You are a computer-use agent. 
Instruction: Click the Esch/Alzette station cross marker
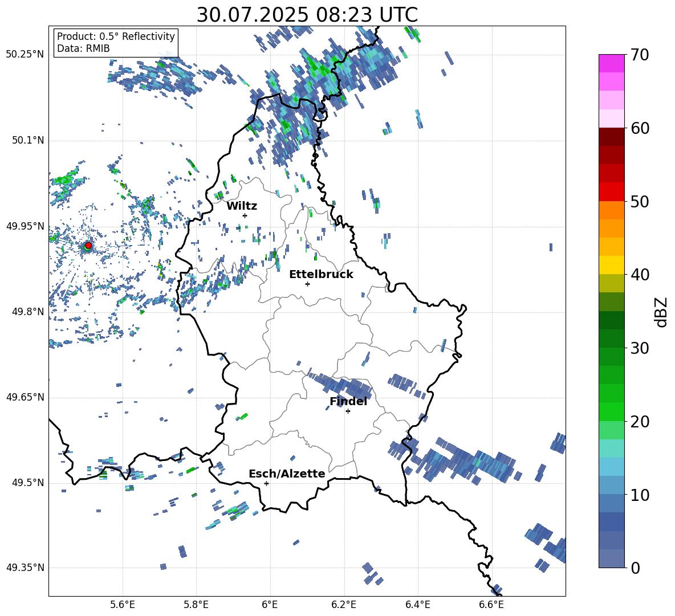tap(266, 483)
